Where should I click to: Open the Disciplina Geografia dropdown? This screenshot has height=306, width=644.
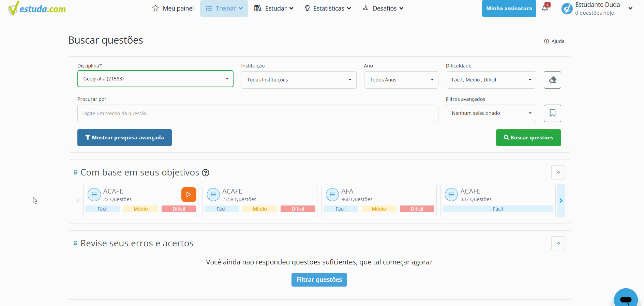point(155,79)
